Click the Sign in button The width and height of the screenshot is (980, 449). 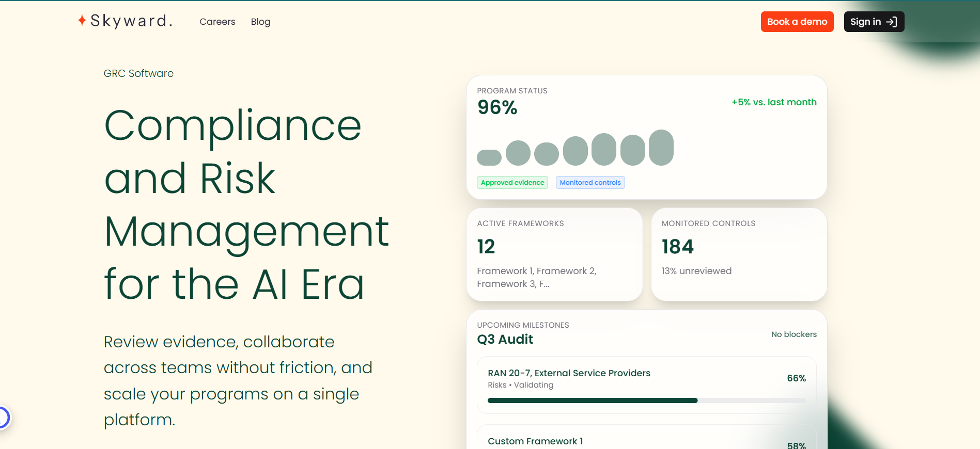874,22
